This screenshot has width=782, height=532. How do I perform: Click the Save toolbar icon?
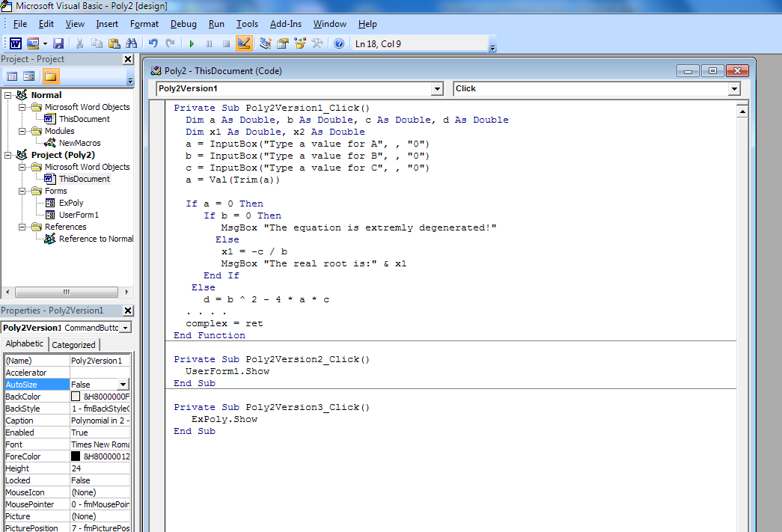pos(58,43)
